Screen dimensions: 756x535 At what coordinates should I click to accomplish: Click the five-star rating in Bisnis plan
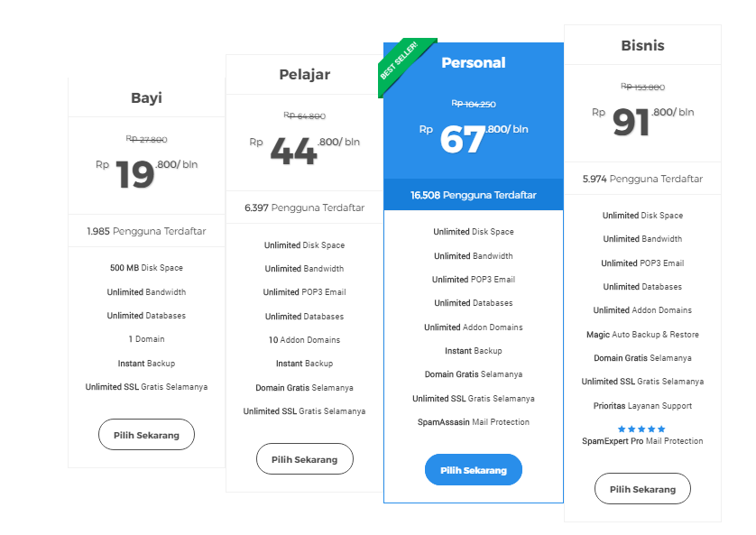click(x=642, y=427)
